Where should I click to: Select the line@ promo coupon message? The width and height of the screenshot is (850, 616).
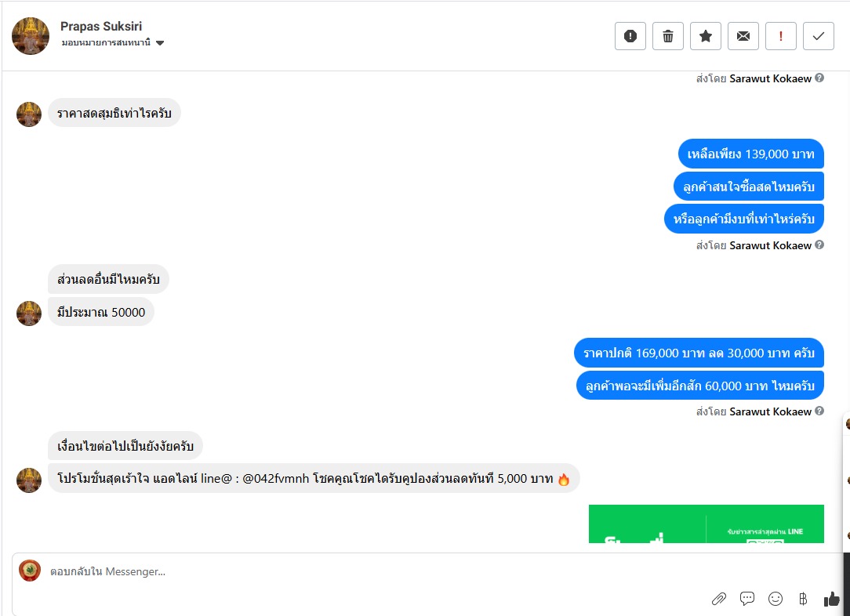pos(314,478)
